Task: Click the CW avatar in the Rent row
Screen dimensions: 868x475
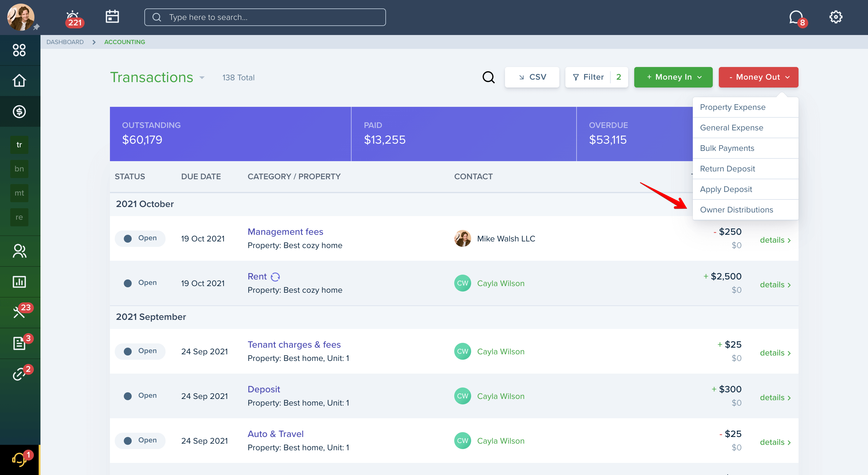Action: click(462, 283)
